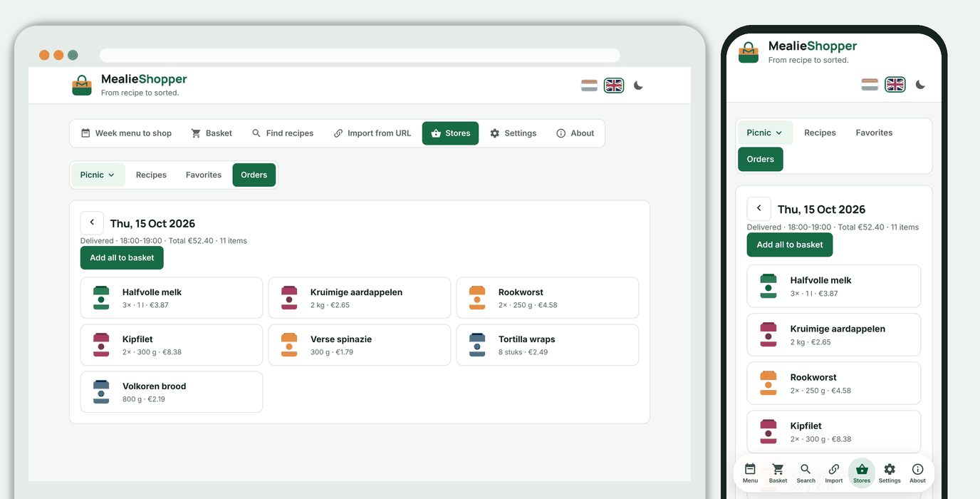Click green jar icon of Halfvolle melk in desktop
980x499 pixels.
click(101, 298)
